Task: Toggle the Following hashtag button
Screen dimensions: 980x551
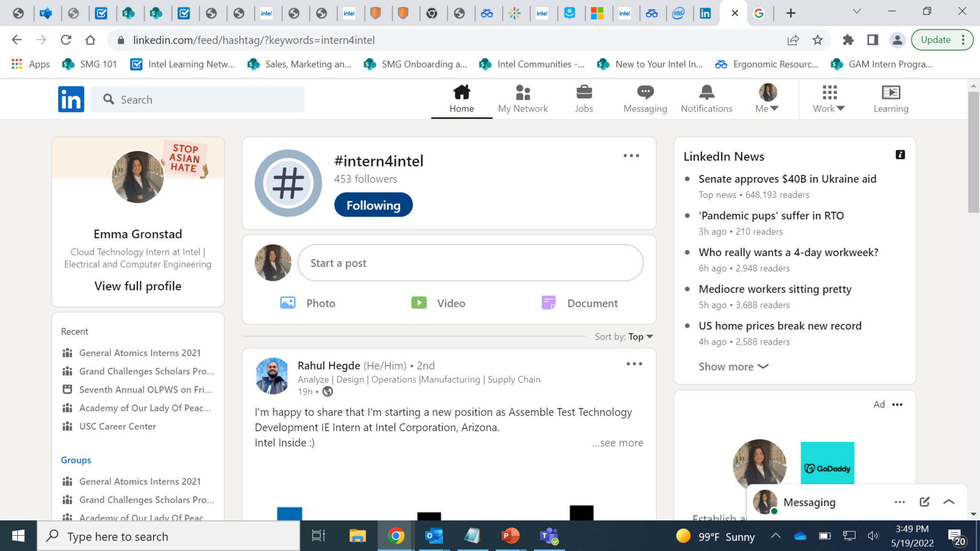Action: click(373, 205)
